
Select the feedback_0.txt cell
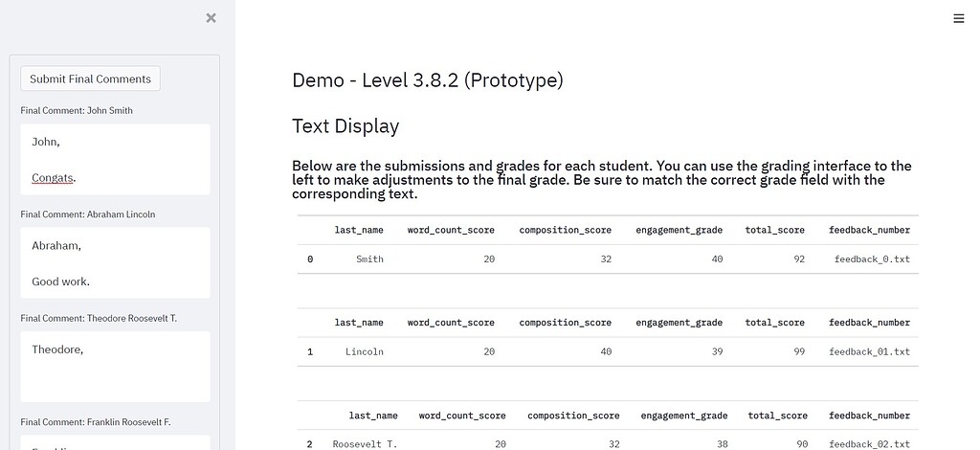872,259
